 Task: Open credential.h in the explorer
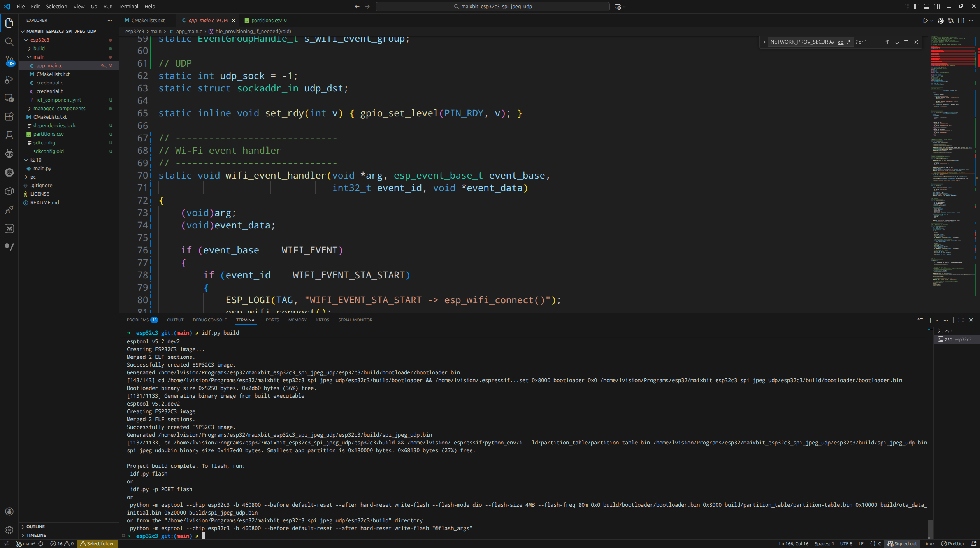pos(50,91)
